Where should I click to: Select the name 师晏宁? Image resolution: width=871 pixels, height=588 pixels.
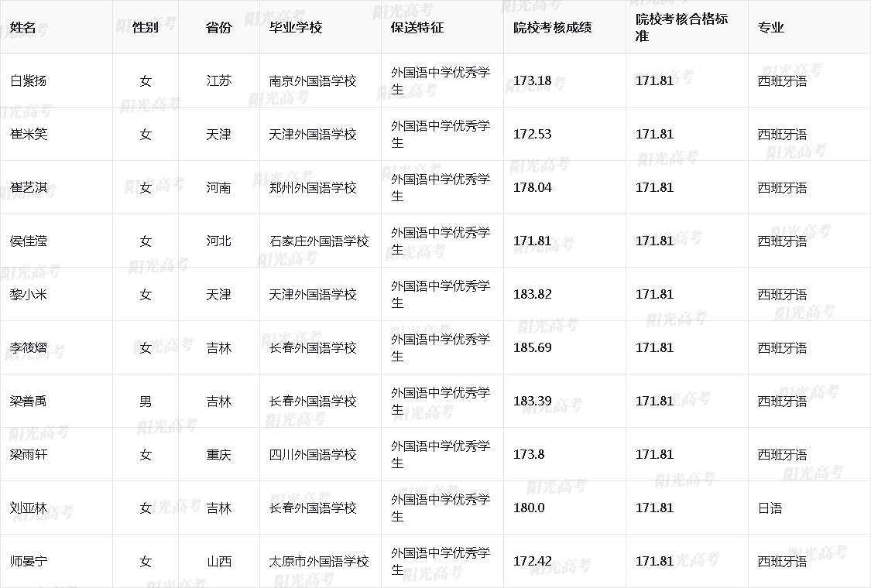point(29,562)
